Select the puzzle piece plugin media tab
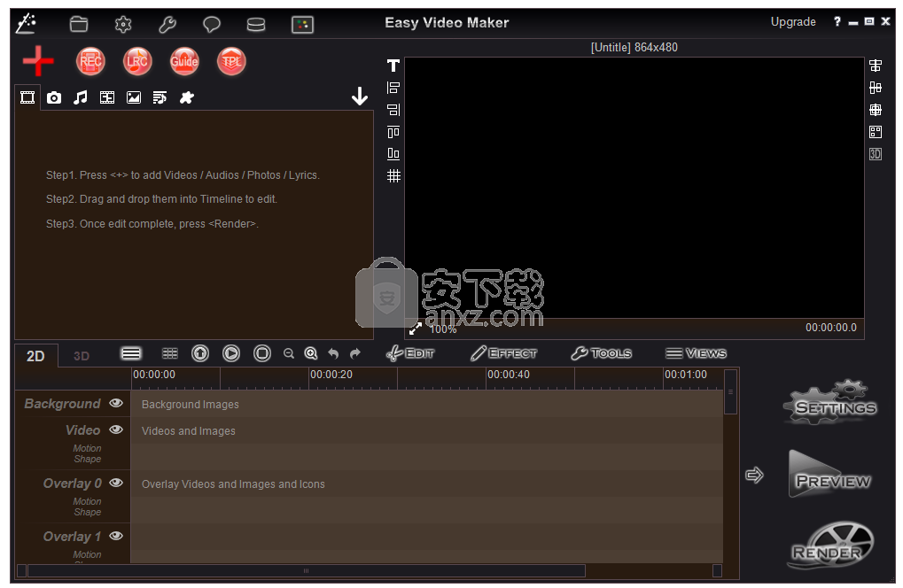The image size is (903, 588). pyautogui.click(x=187, y=97)
